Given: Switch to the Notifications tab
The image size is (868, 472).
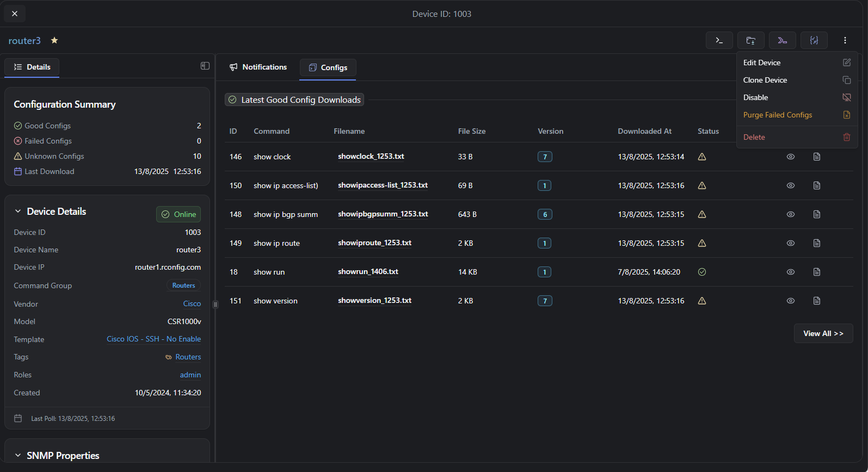Looking at the screenshot, I should (x=258, y=67).
